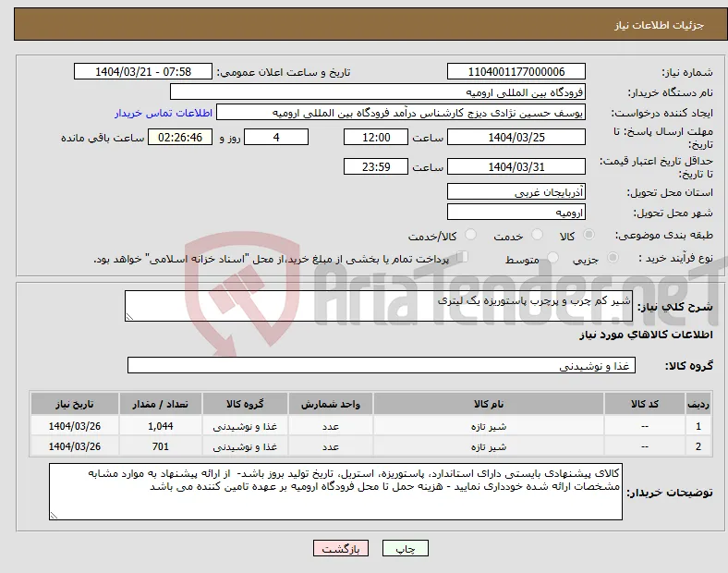Image resolution: width=728 pixels, height=573 pixels.
Task: Click the remaining days field showing 4
Action: [276, 137]
